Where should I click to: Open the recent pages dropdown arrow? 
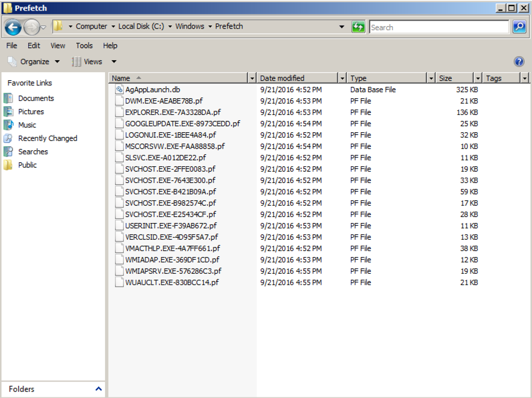[43, 27]
